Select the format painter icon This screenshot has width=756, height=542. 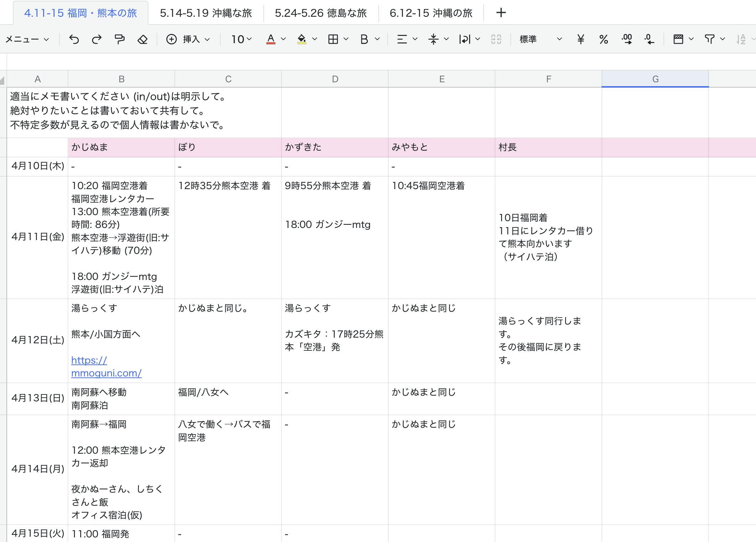tap(120, 39)
